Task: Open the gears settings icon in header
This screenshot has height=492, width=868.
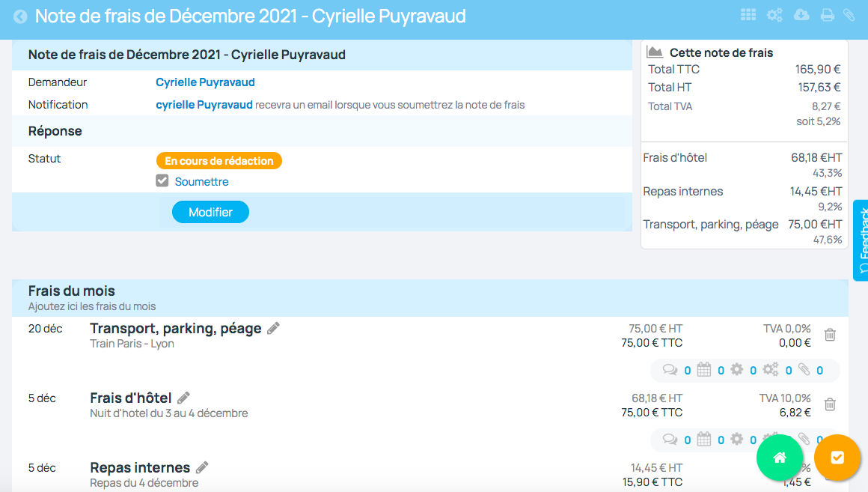Action: pyautogui.click(x=774, y=15)
